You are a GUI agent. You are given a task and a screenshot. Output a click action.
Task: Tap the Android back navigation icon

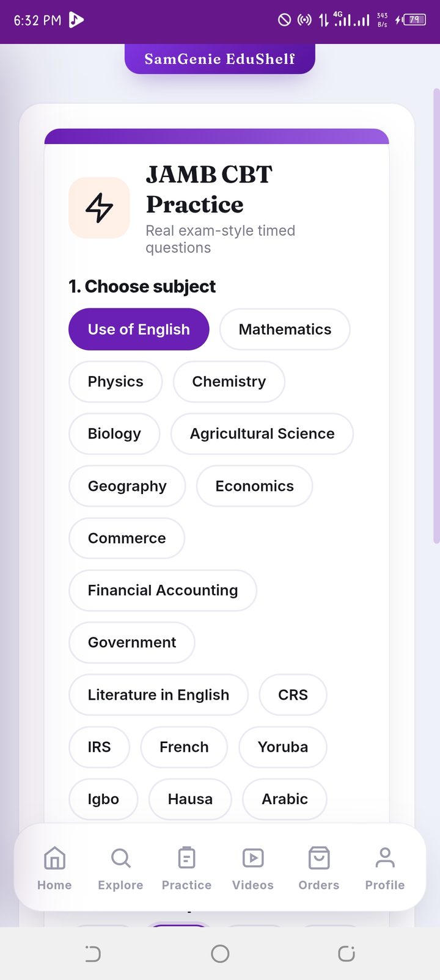[93, 953]
